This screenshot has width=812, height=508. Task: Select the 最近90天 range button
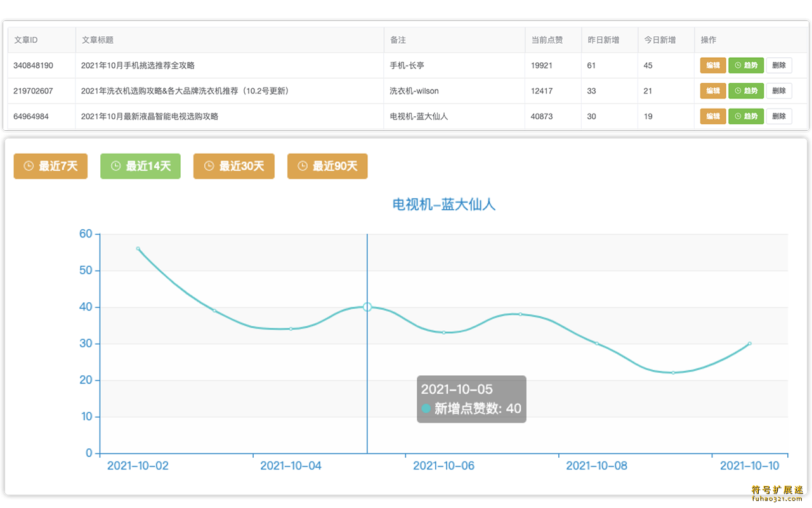coord(327,166)
